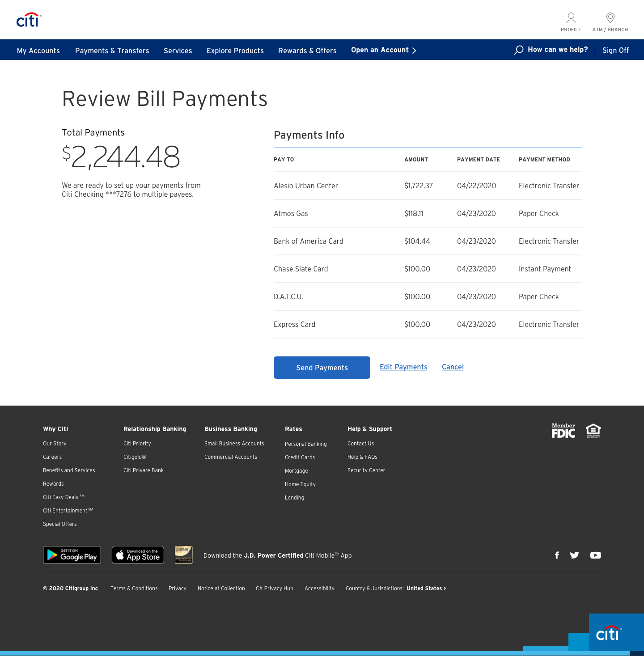Open Benefits and Services footer link
The width and height of the screenshot is (644, 656).
tap(69, 470)
